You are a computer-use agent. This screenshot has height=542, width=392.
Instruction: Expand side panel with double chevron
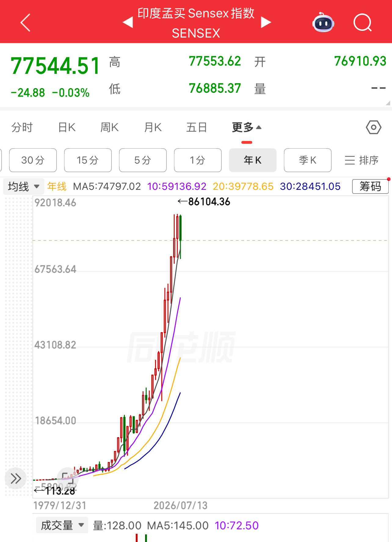point(16,478)
